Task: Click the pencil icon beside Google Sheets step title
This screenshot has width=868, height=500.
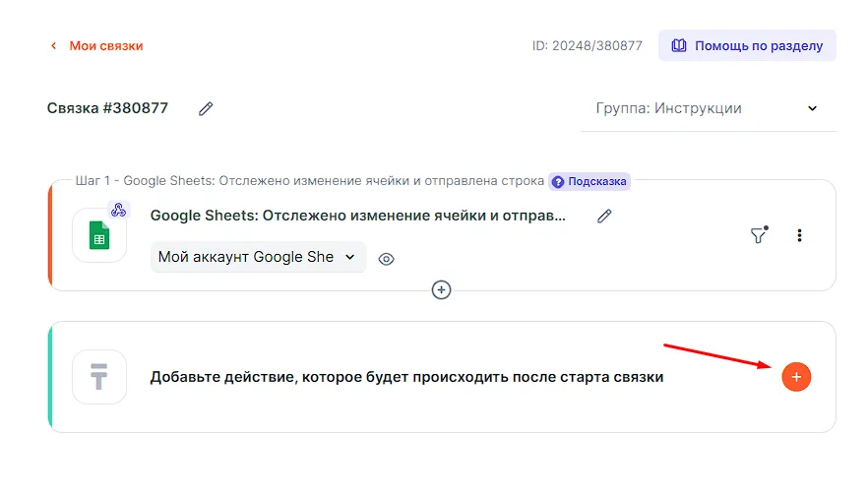Action: point(604,216)
